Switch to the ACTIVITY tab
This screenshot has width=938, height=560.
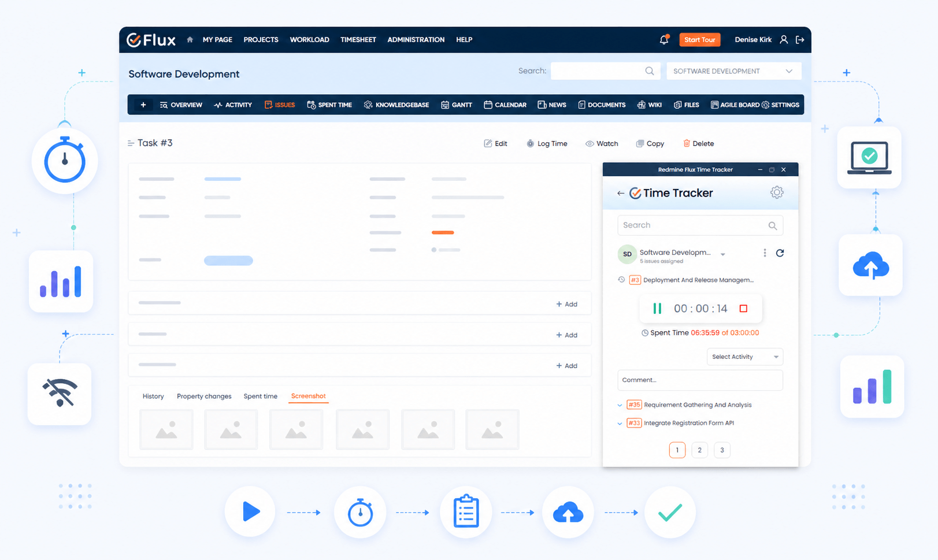pyautogui.click(x=233, y=105)
